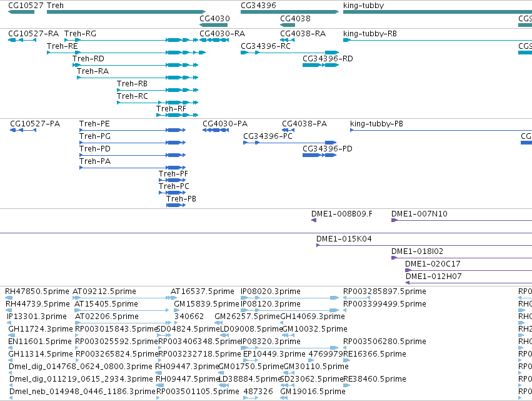Select transcript Treh-RE
The image size is (532, 401).
click(x=126, y=53)
